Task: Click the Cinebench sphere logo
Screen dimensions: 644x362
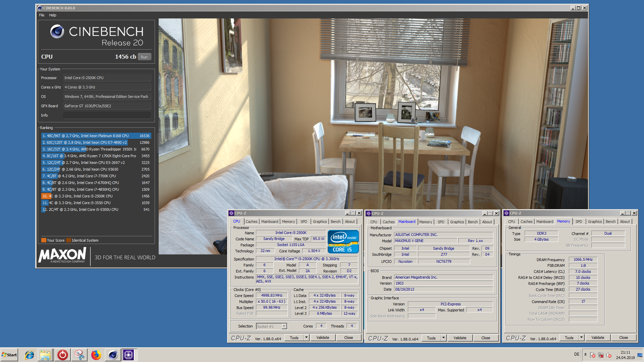Action: tap(57, 32)
